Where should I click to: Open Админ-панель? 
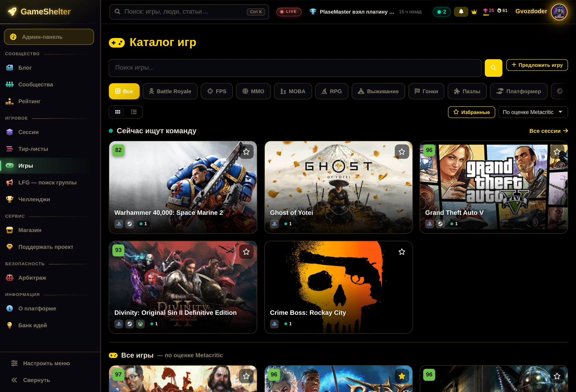pos(49,37)
